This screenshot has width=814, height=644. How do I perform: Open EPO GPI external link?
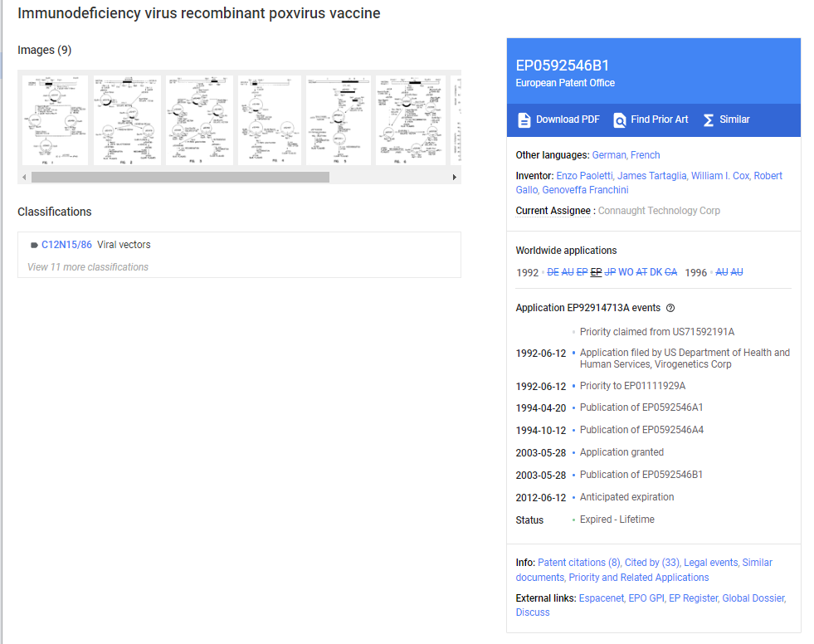click(x=646, y=598)
